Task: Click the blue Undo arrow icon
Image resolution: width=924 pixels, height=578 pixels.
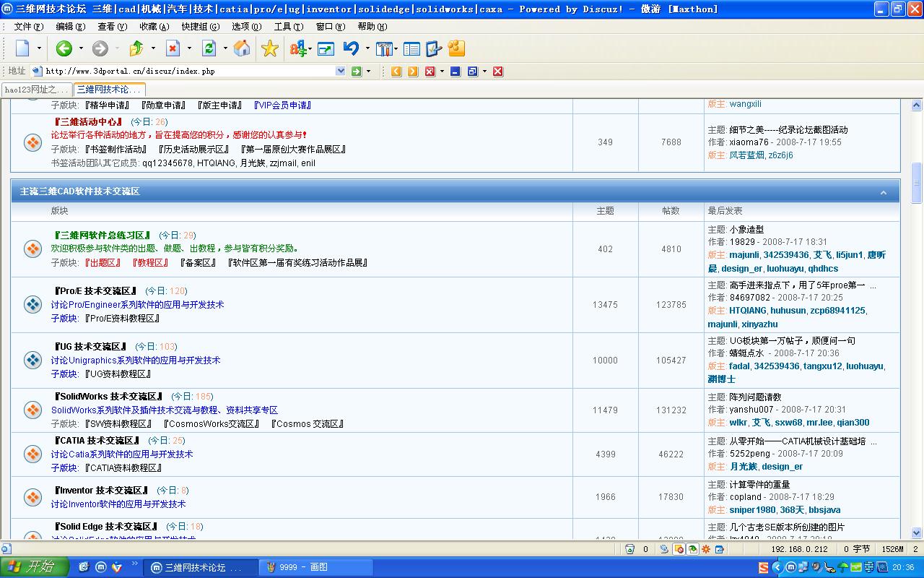Action: click(x=352, y=48)
